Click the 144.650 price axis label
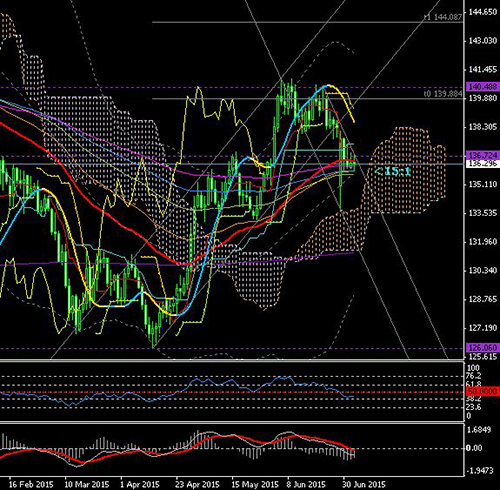500x490 pixels. (483, 12)
